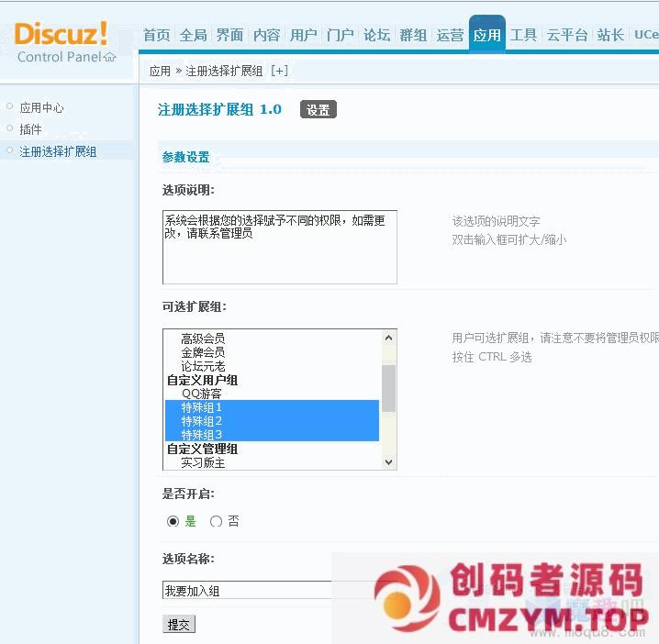This screenshot has height=644, width=659.
Task: Select the 是 radio button
Action: coord(173,521)
